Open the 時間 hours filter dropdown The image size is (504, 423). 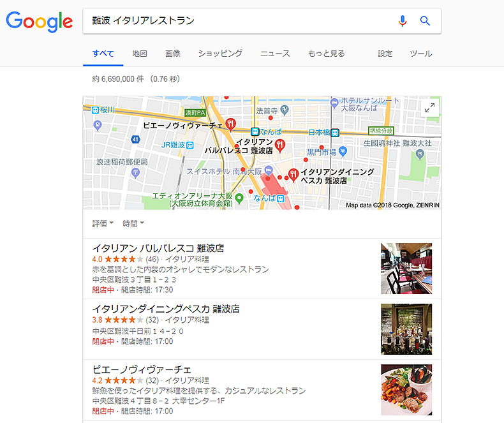coord(133,223)
